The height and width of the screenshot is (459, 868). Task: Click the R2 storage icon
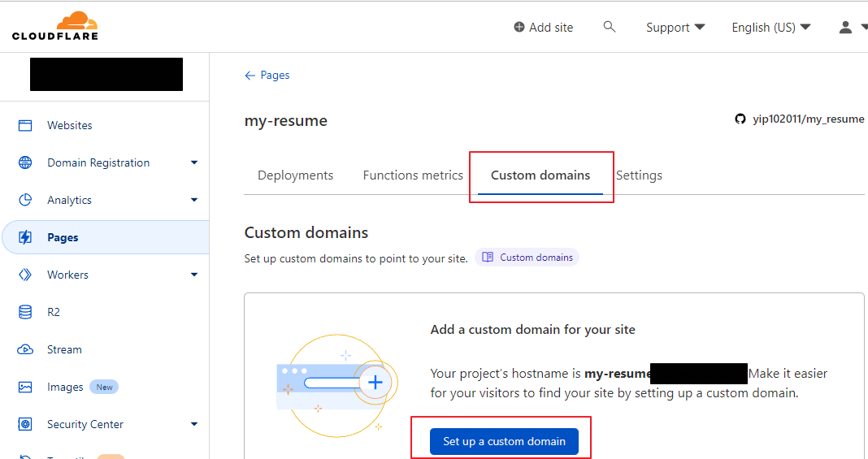[x=25, y=312]
